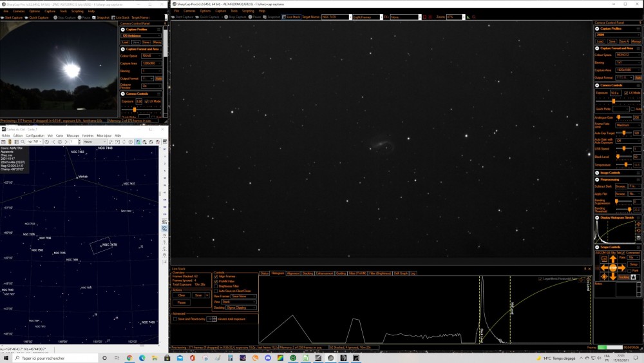Open the Windows Start menu
The width and height of the screenshot is (644, 363).
(x=6, y=358)
